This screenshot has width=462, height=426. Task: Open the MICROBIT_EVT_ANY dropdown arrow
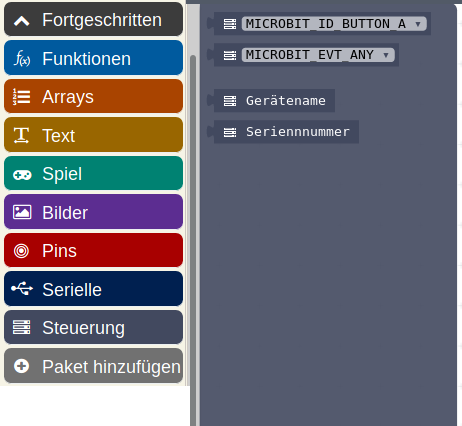pyautogui.click(x=386, y=55)
